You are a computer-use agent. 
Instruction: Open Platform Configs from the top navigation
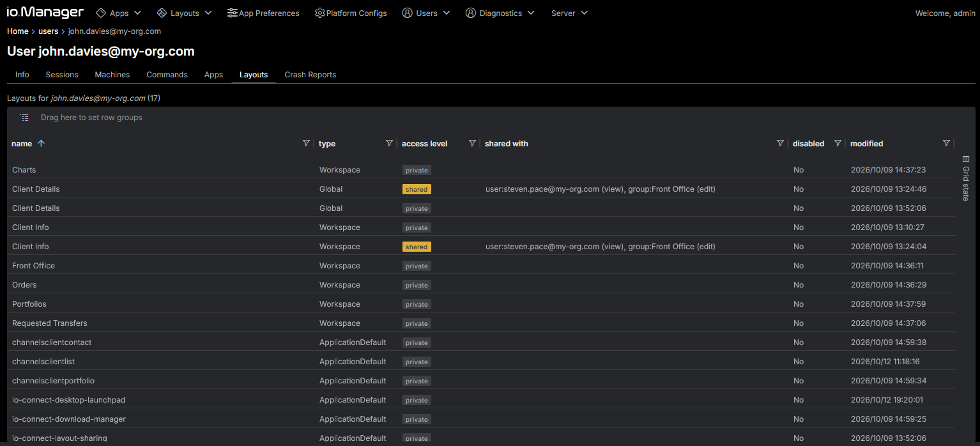[351, 13]
